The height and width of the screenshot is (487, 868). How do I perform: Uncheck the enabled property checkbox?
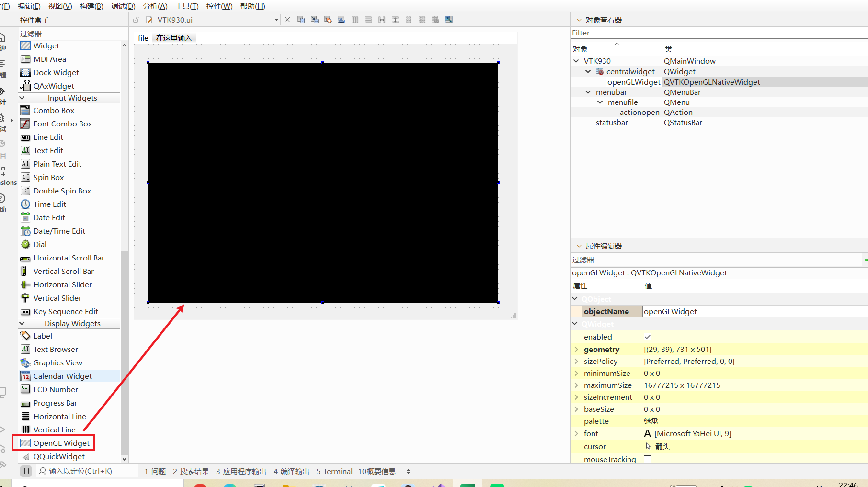click(648, 337)
